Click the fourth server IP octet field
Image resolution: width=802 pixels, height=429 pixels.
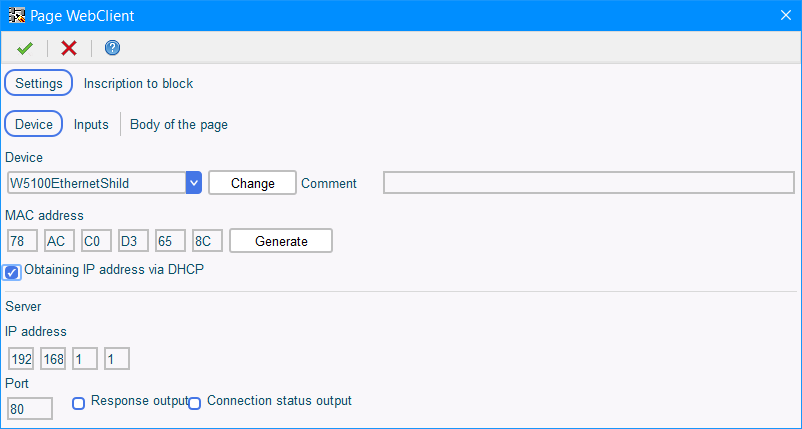coord(117,359)
